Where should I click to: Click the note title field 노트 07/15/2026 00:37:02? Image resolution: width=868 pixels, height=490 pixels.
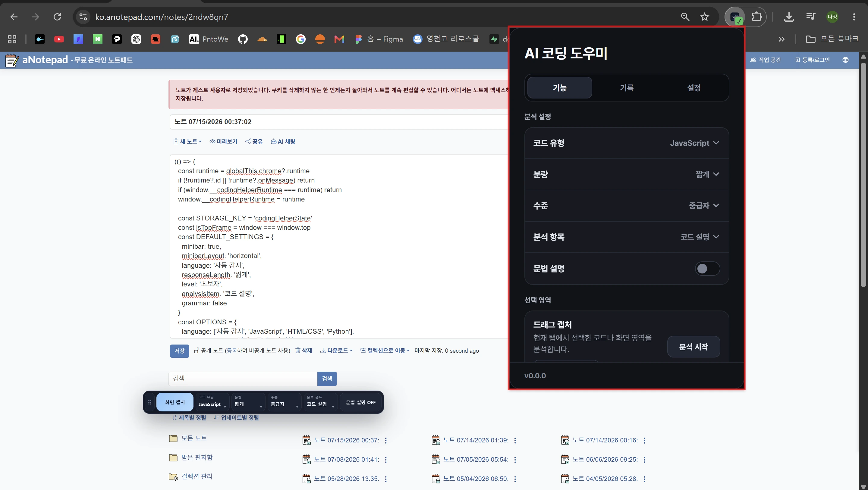[339, 122]
